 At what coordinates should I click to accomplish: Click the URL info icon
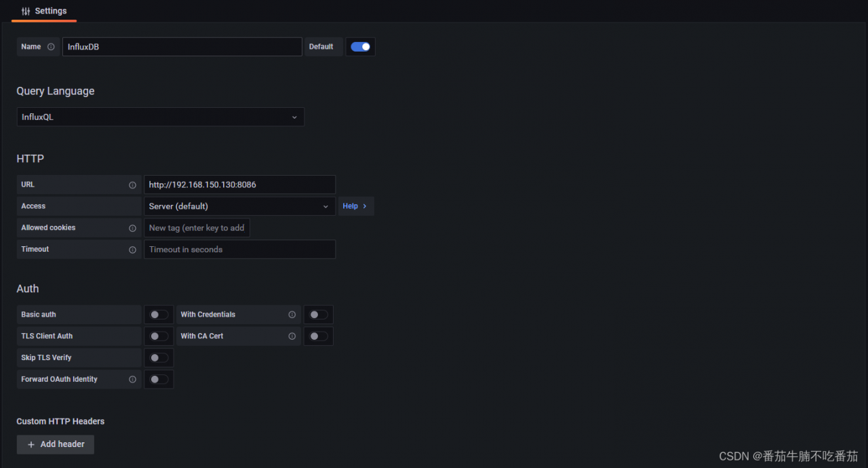coord(132,184)
